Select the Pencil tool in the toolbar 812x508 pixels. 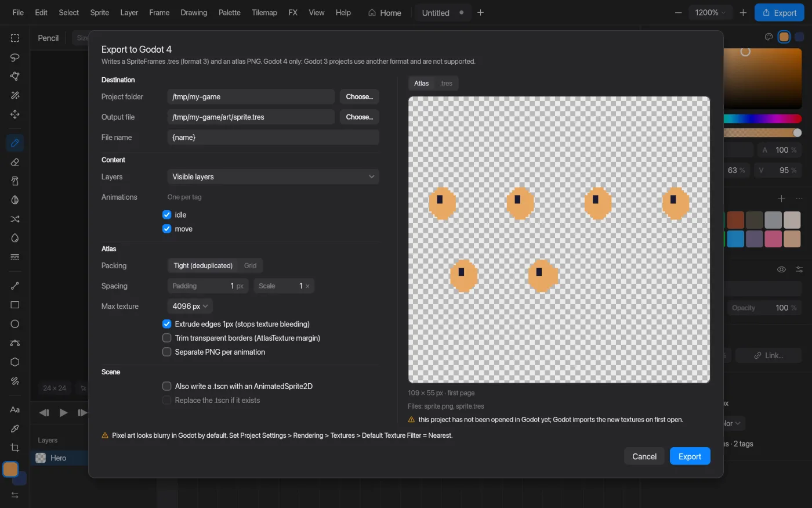pos(15,143)
